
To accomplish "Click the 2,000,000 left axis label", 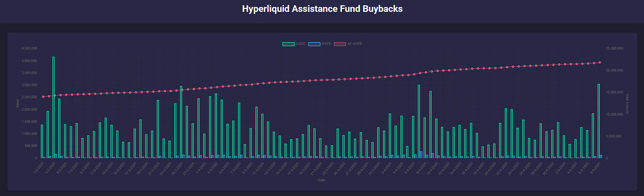I will [30, 110].
